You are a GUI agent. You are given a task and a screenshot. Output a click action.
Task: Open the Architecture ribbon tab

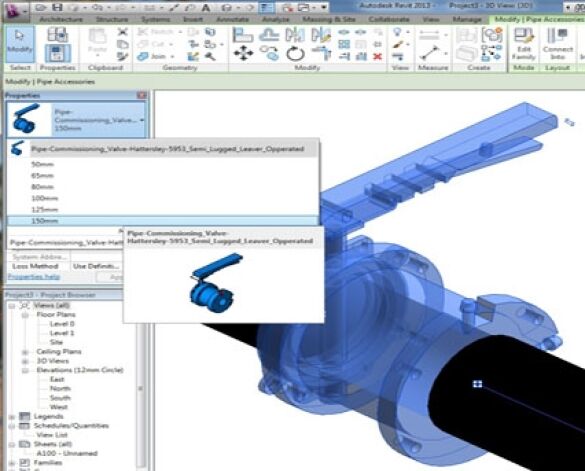[x=61, y=19]
